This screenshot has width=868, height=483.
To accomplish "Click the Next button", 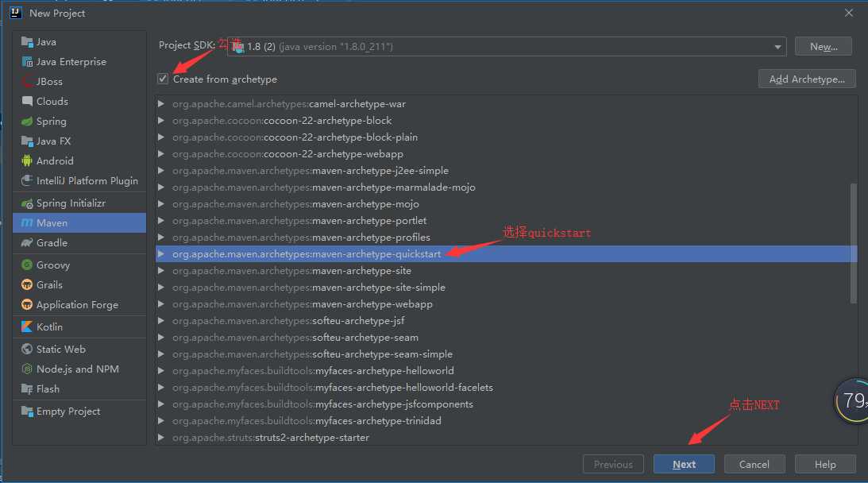I will [x=684, y=464].
